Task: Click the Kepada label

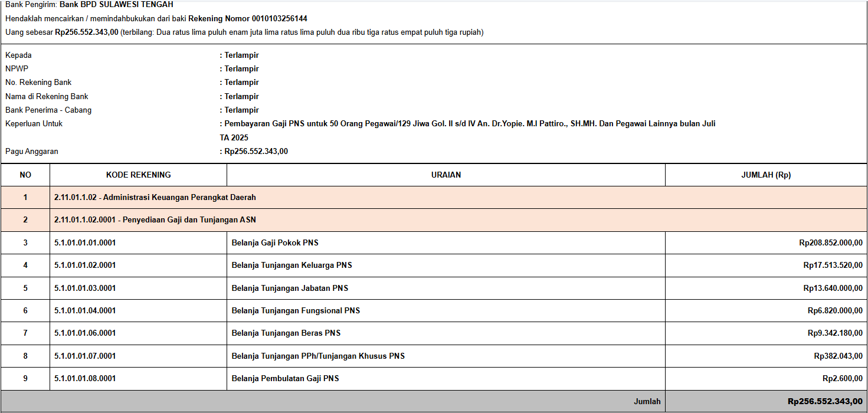Action: tap(18, 55)
